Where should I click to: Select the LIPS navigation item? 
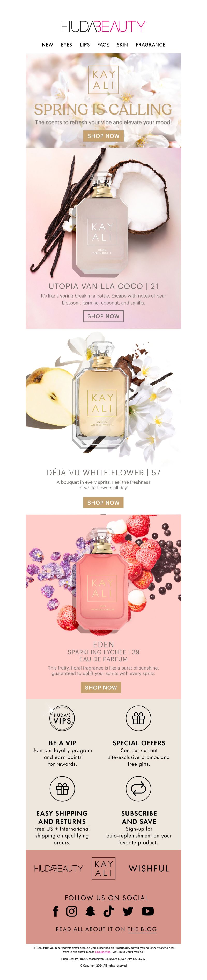85,44
